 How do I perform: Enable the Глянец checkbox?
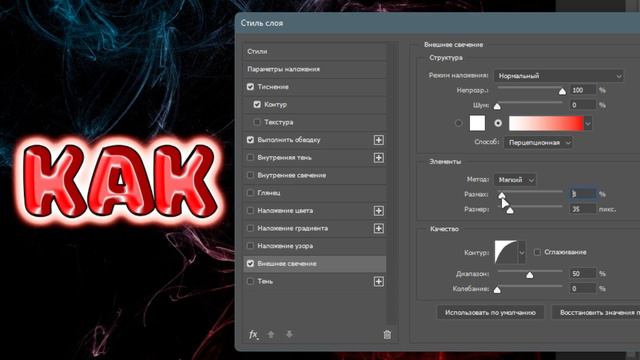pos(250,193)
